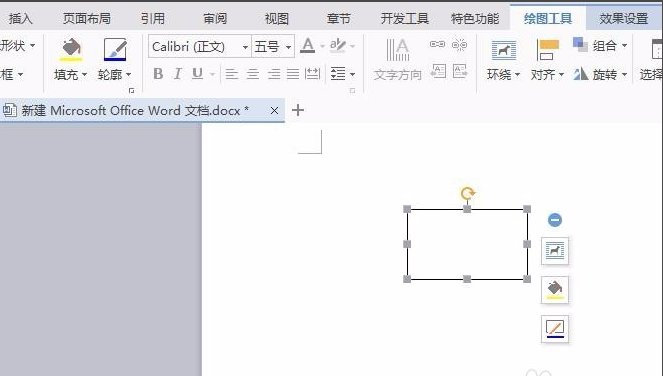
Task: Open the Developer Tools (开发工具) tab
Action: pyautogui.click(x=405, y=19)
